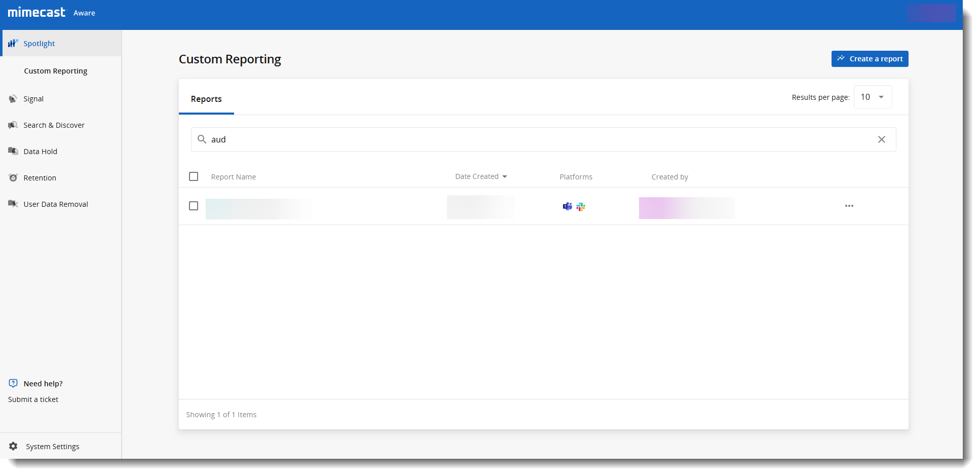Clear the search field with the X
Viewport: 980px width, 476px height.
tap(881, 139)
